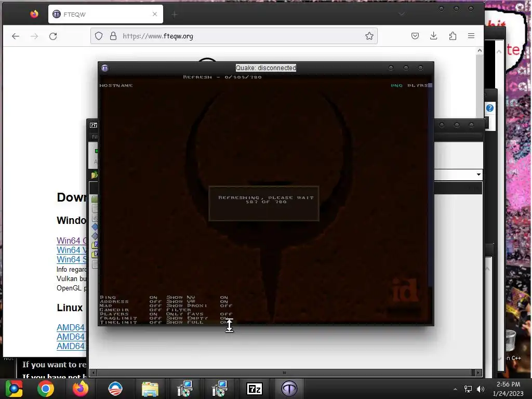Open the Recycle Bin on desktop
The width and height of the screenshot is (532, 399).
click(510, 340)
